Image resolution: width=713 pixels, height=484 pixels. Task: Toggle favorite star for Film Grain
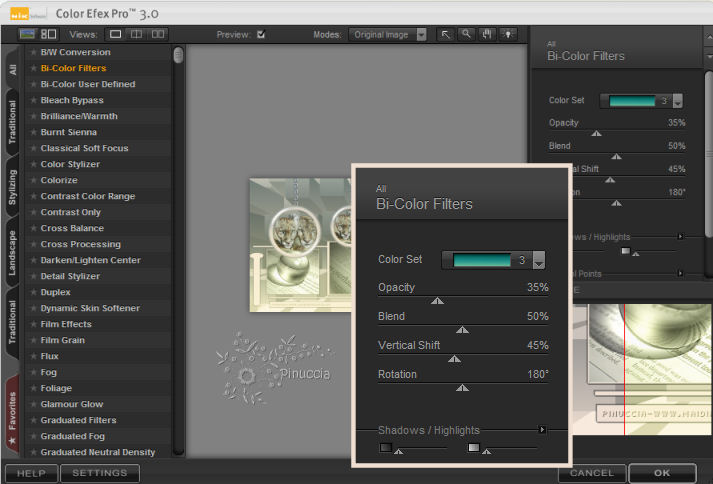(x=34, y=340)
